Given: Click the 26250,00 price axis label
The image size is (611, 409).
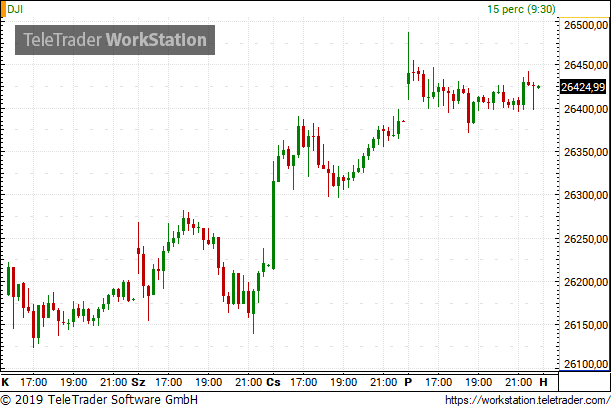Looking at the screenshot, I should pos(586,239).
